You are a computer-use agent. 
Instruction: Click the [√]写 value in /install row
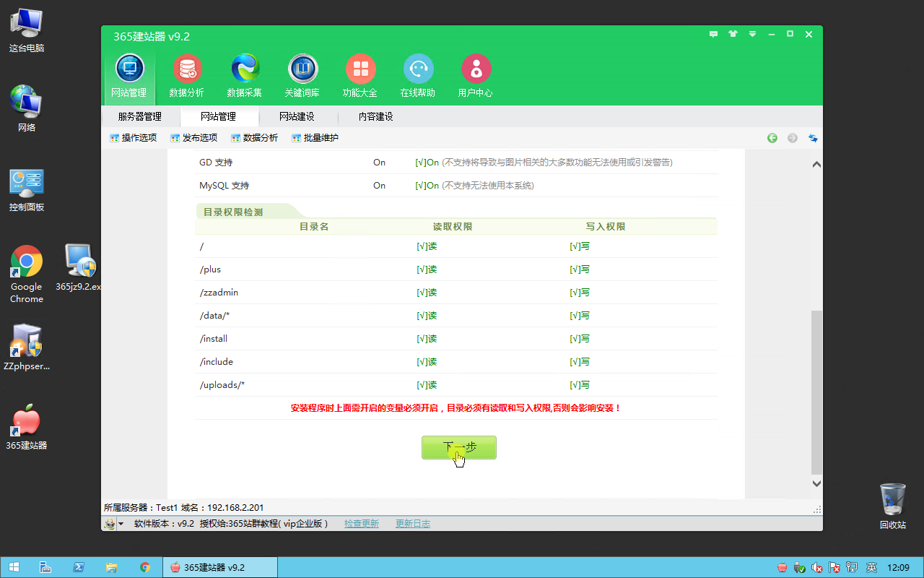tap(580, 339)
